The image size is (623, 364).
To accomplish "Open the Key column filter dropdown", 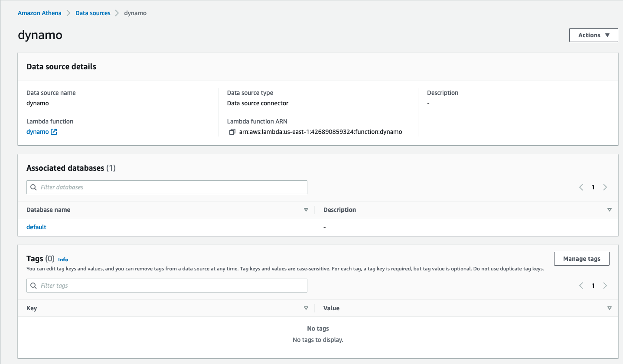I will (306, 308).
